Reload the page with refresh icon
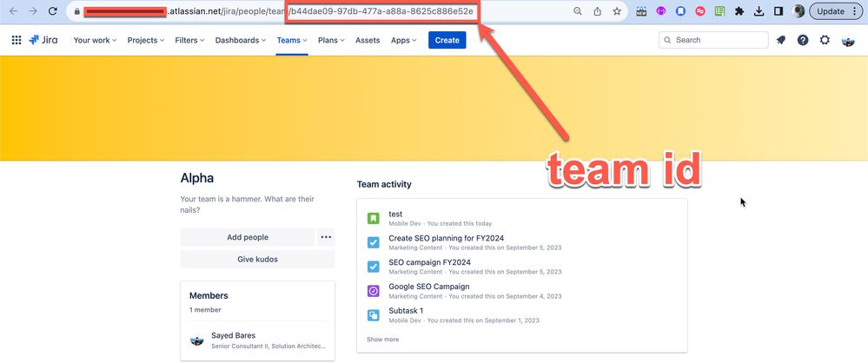 (x=53, y=11)
